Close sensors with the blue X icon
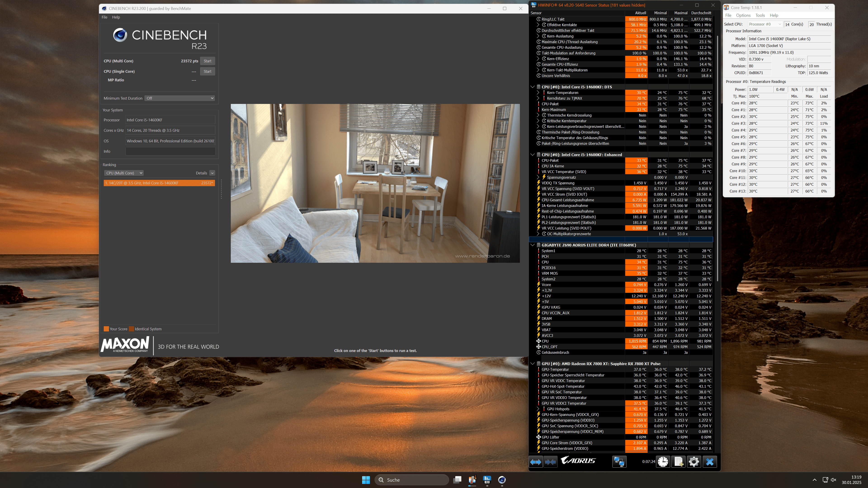Image resolution: width=868 pixels, height=488 pixels. pos(709,462)
